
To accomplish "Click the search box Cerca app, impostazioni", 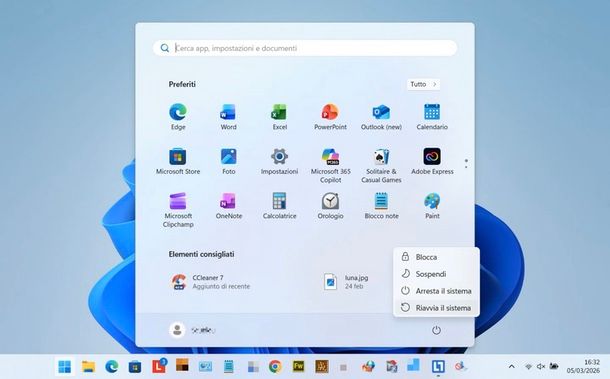I will click(305, 48).
